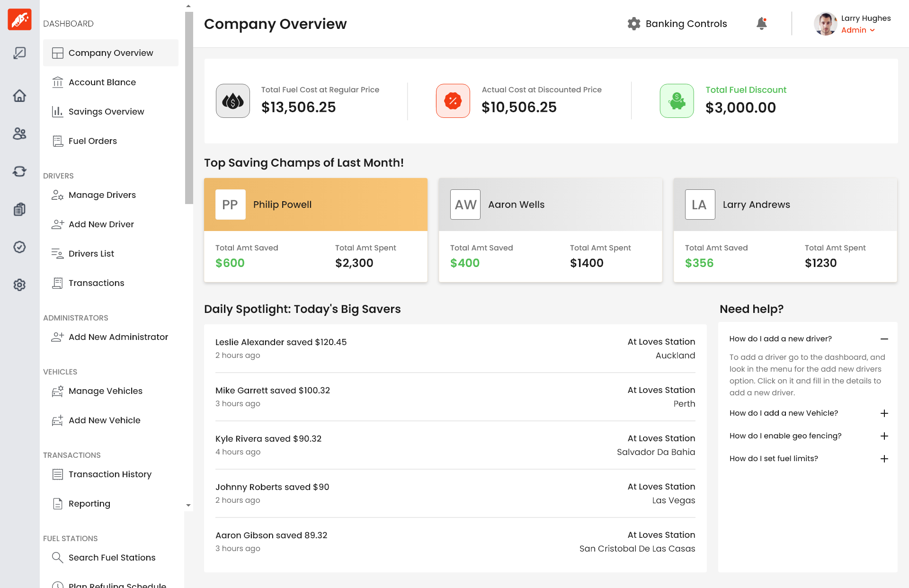Click the sync/transactions icon in the sidebar rail
Viewport: 909px width, 588px height.
tap(19, 171)
